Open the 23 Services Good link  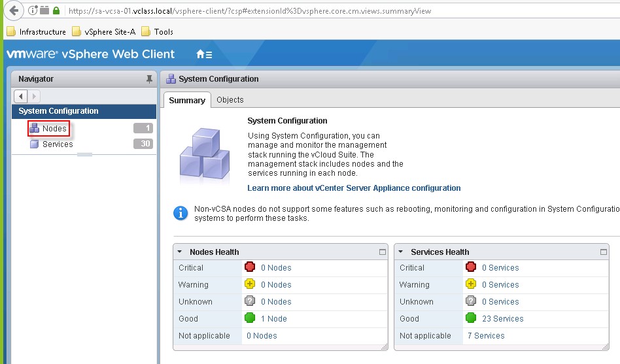pyautogui.click(x=502, y=318)
